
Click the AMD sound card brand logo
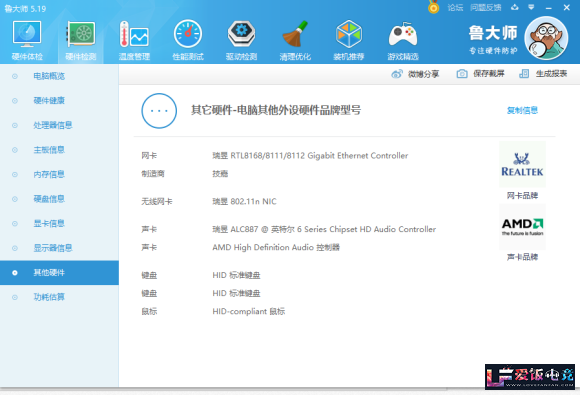[x=522, y=227]
